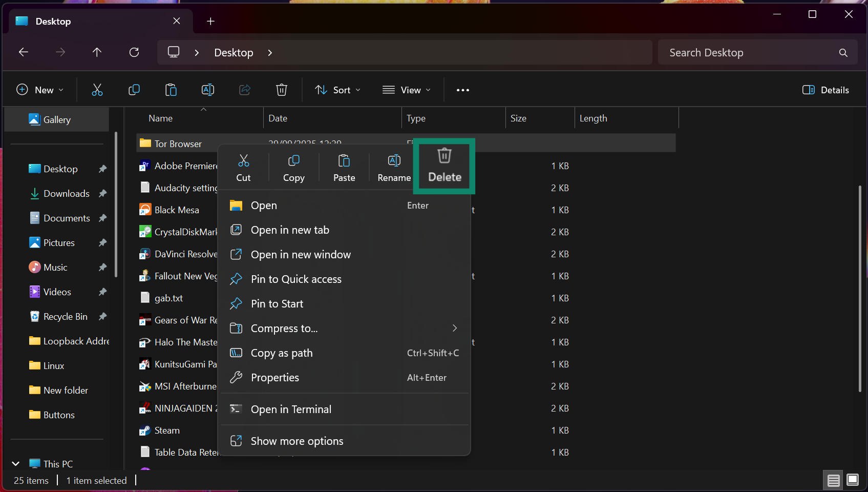The height and width of the screenshot is (492, 868).
Task: Open the View dropdown
Action: pyautogui.click(x=406, y=90)
